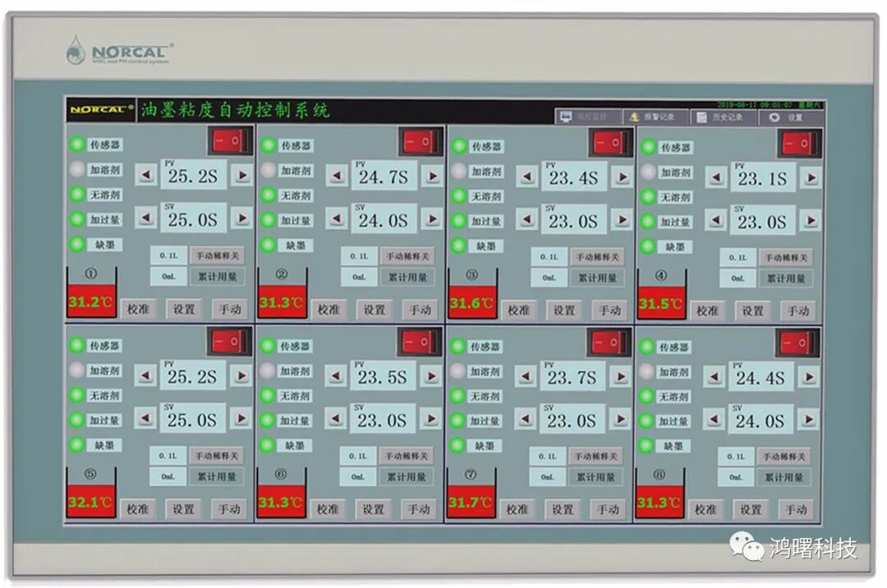The height and width of the screenshot is (588, 887).
Task: Click channel ⑧ PV reading 24.4S
Action: [x=760, y=377]
